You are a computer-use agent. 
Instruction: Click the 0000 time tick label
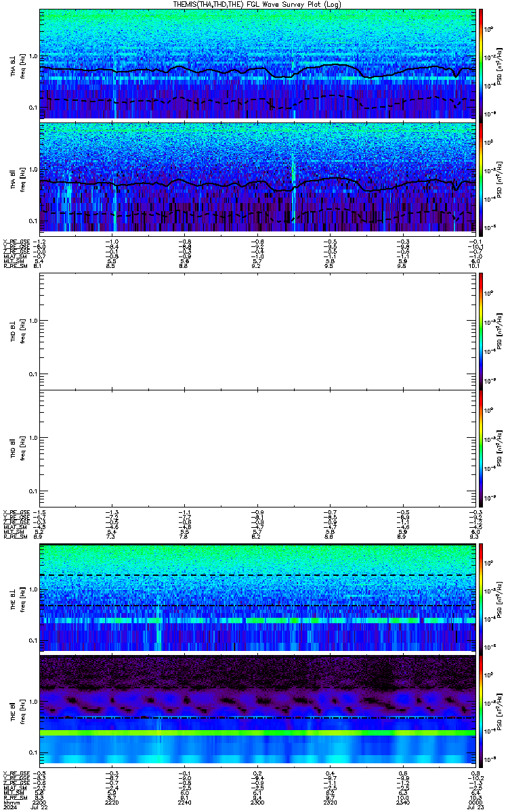pos(475,801)
